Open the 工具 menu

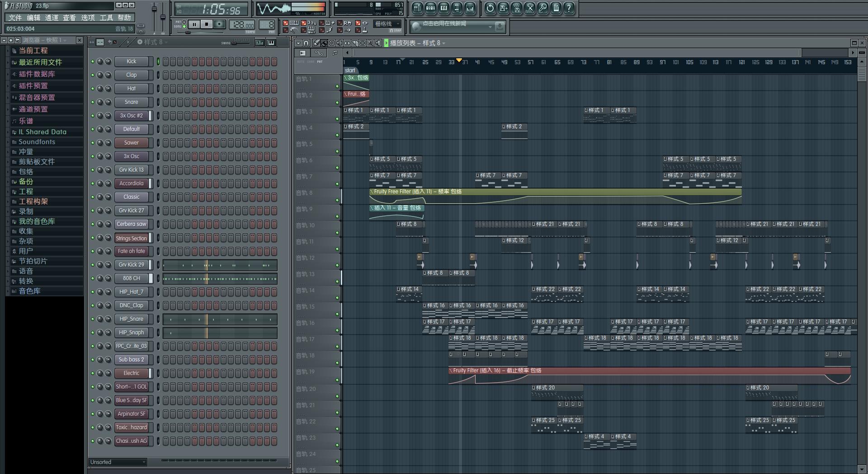106,18
